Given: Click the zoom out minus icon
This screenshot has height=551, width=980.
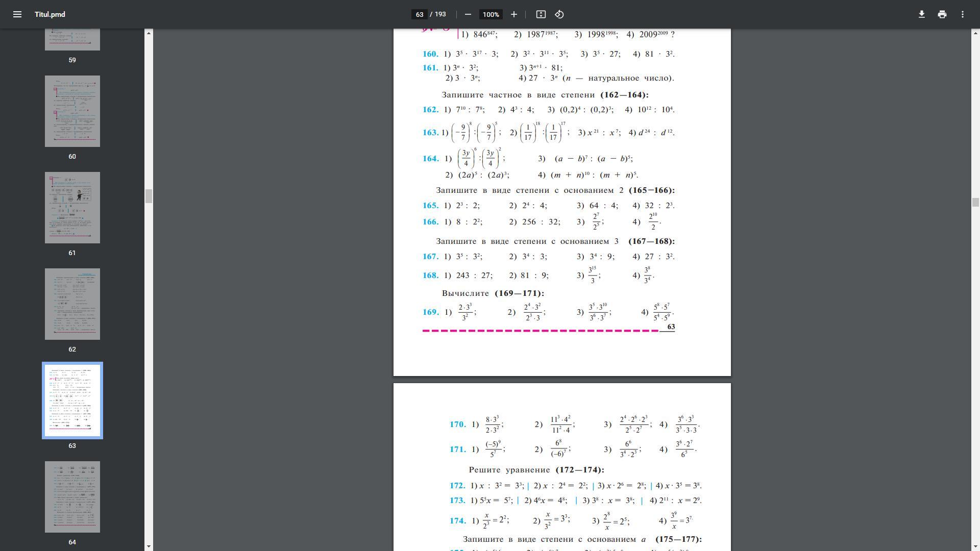Looking at the screenshot, I should (x=468, y=14).
